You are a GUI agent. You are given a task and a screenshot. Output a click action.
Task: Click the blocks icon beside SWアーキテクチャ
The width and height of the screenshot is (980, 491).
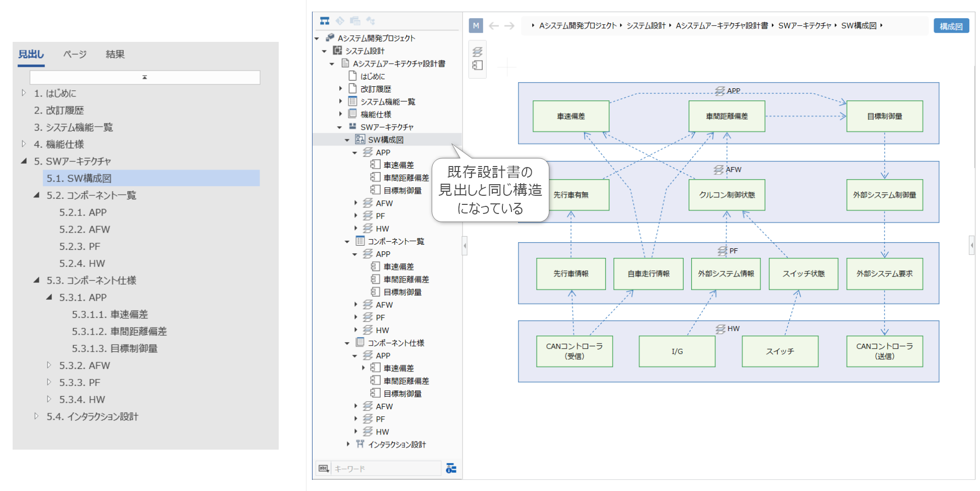pos(353,127)
